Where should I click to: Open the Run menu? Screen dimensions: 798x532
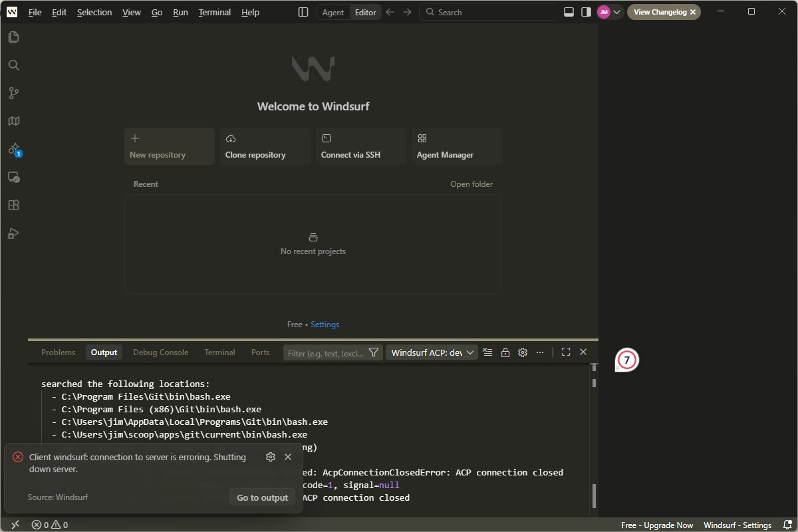point(180,12)
